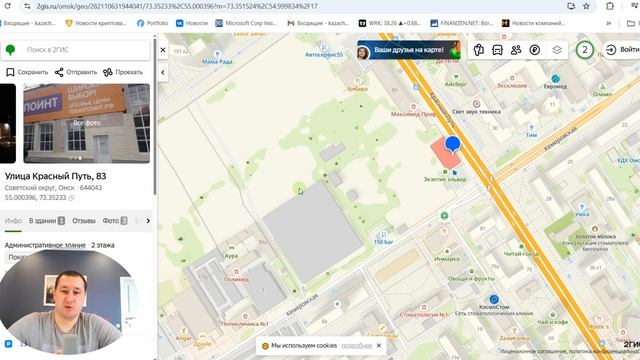Click the tourist guide icon in map toolbar

click(478, 50)
